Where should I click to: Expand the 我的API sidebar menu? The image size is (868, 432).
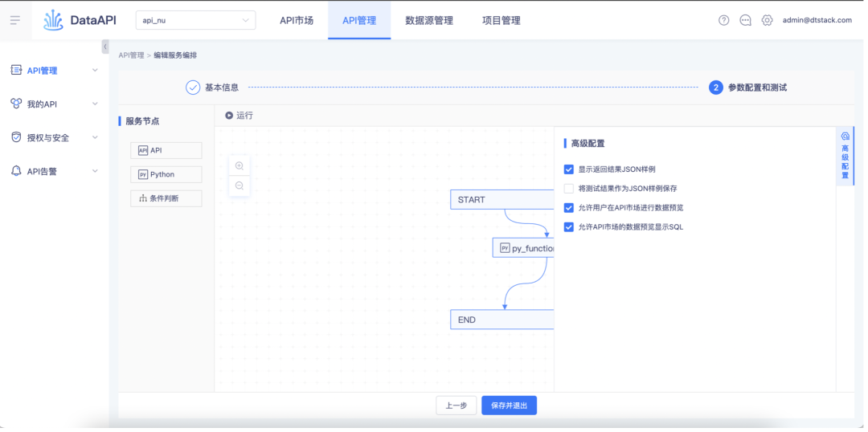pyautogui.click(x=55, y=104)
